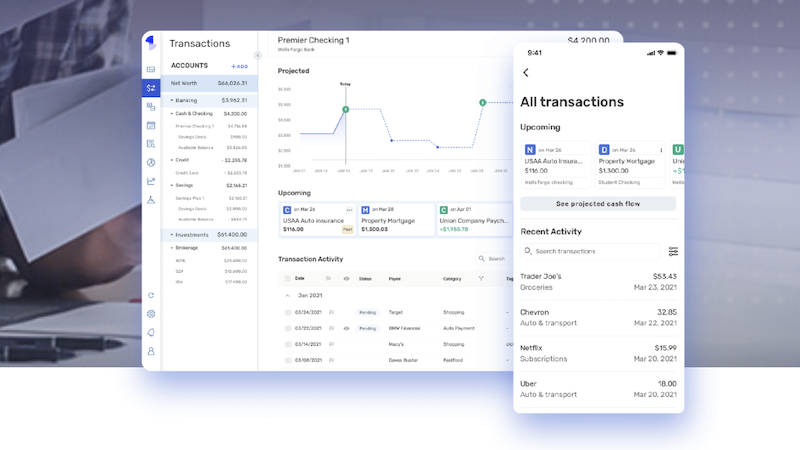Open the Property Mortgage upcoming card on desktop
The width and height of the screenshot is (800, 450).
click(x=395, y=219)
